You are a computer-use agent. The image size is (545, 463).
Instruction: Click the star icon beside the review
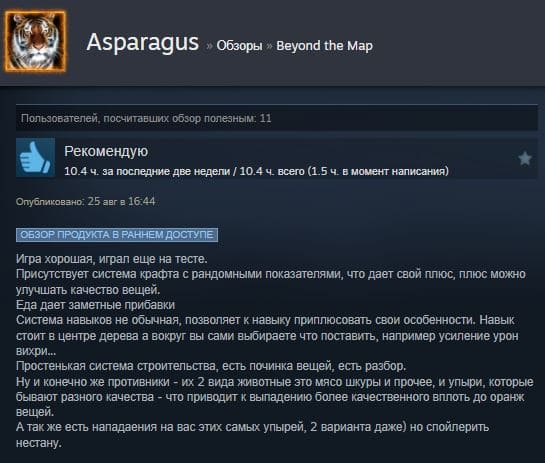(x=524, y=158)
